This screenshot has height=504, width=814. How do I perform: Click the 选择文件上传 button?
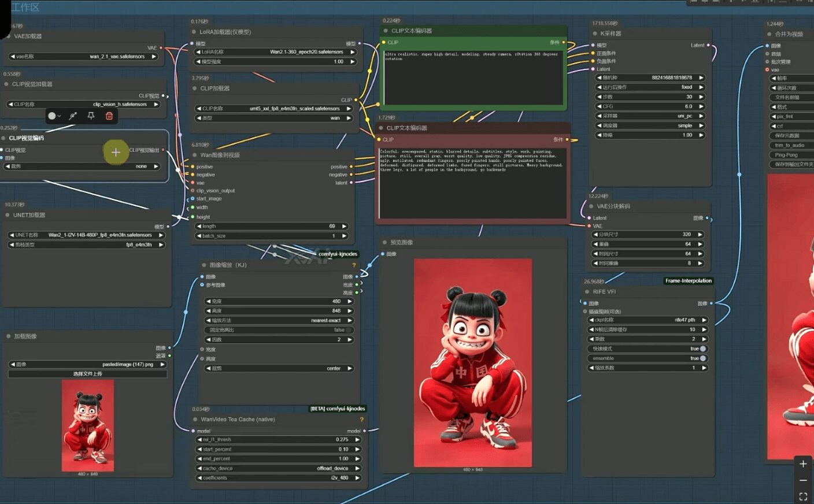point(87,374)
